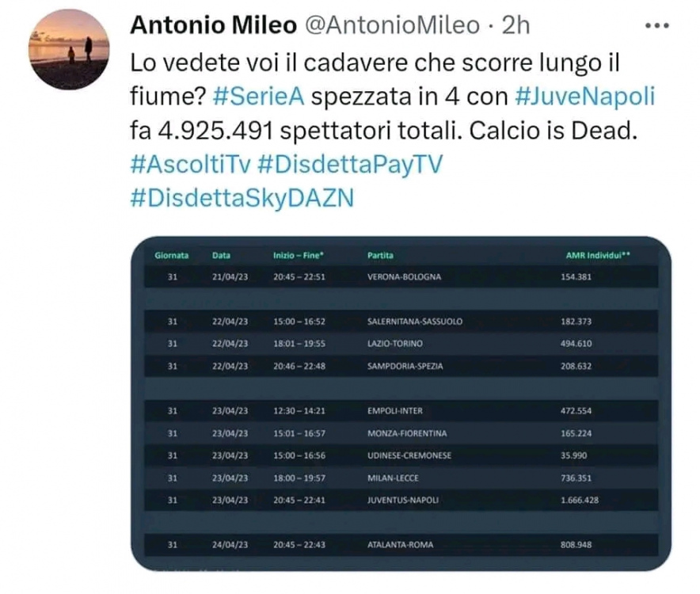Click the 736.351 viewers value for MILAN-LECCE
700x594 pixels.
point(576,478)
